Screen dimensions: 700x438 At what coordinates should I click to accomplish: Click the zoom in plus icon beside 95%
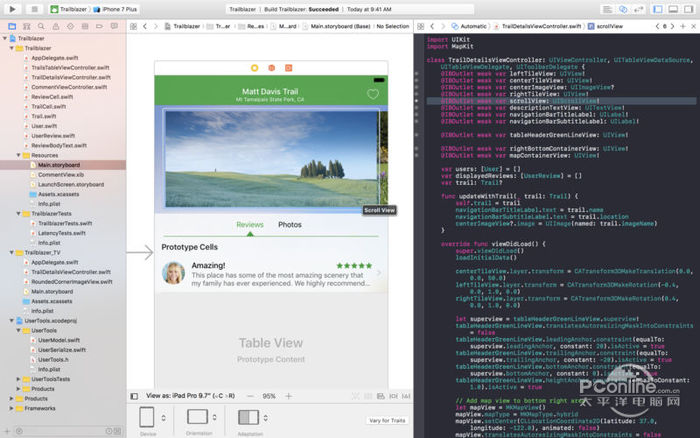(289, 396)
